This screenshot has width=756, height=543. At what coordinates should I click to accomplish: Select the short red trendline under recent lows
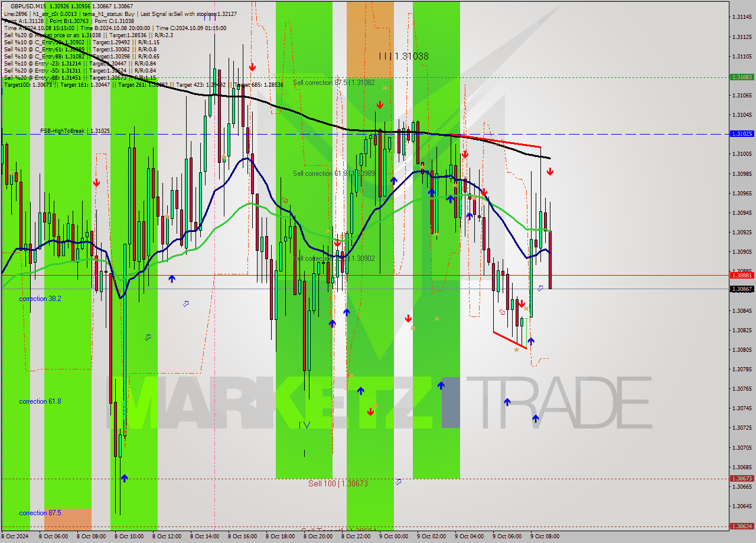point(510,341)
